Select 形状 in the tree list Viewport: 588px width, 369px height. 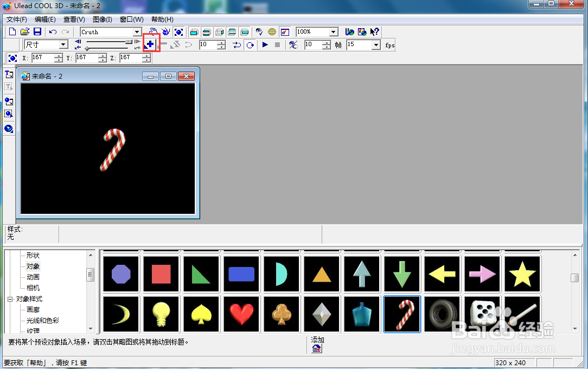coord(33,256)
